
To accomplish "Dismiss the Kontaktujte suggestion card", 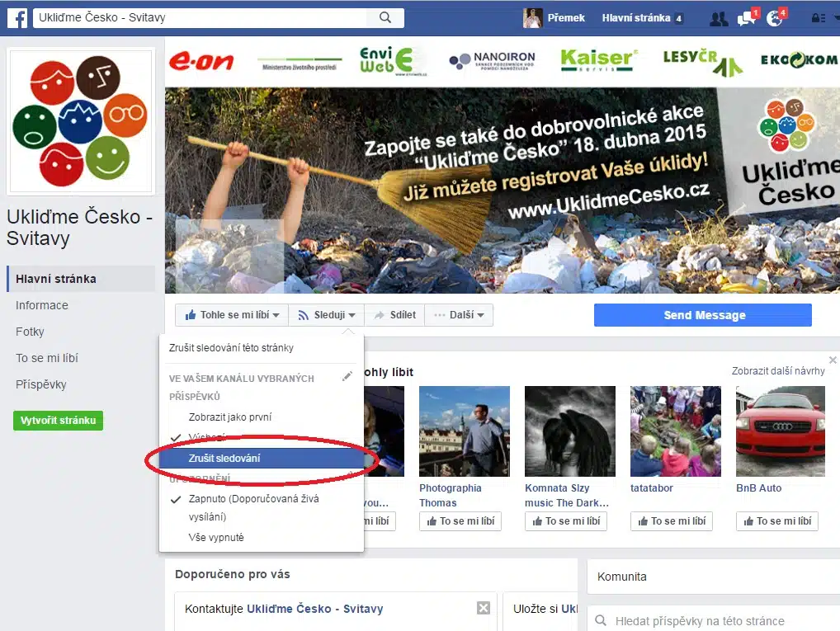I will point(484,608).
